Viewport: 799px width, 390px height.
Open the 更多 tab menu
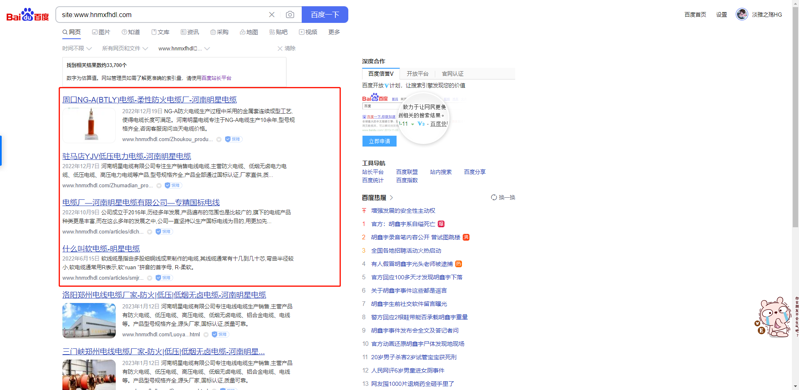pyautogui.click(x=334, y=32)
